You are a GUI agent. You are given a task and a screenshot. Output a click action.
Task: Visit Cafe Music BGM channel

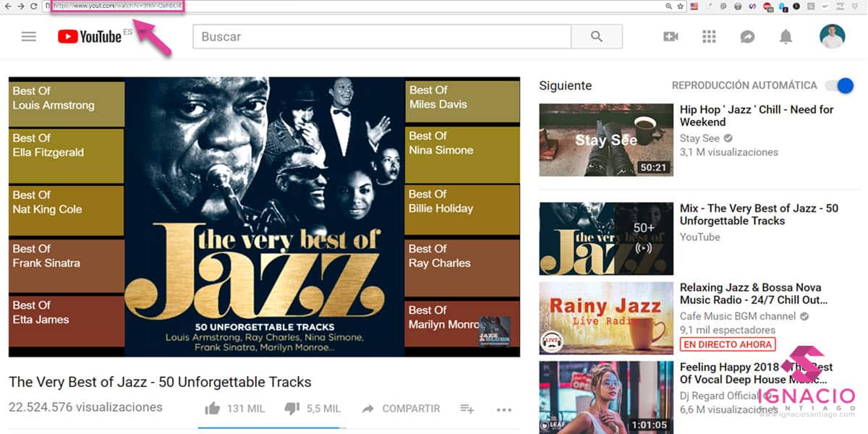(x=738, y=316)
